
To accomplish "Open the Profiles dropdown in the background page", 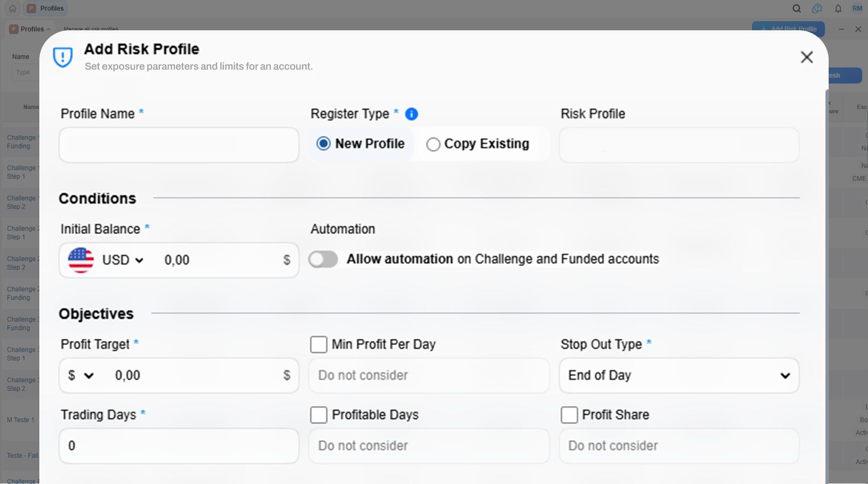I will point(30,29).
